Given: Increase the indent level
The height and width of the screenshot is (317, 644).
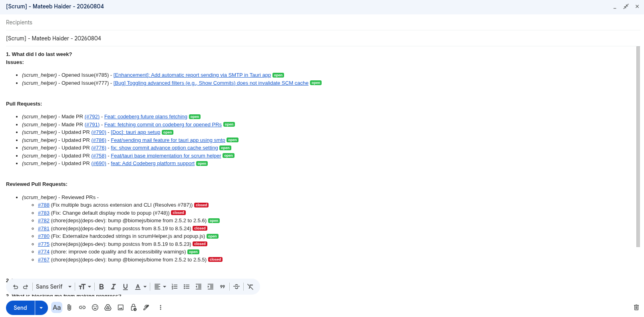Looking at the screenshot, I should [x=211, y=287].
